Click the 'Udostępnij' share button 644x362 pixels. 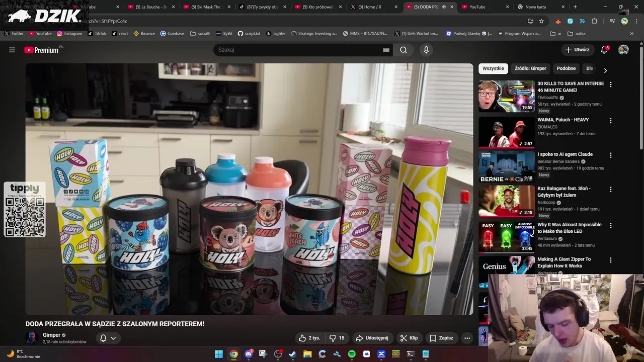(372, 338)
